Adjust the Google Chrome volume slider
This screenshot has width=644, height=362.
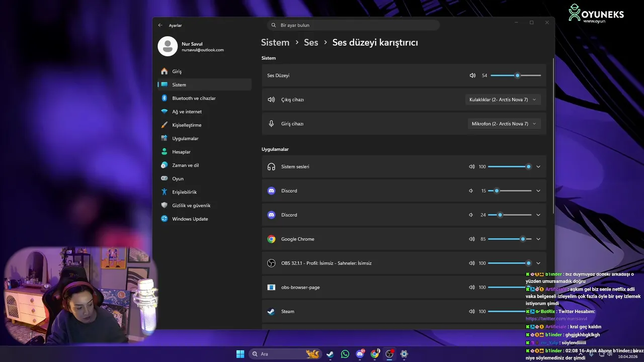pos(510,239)
